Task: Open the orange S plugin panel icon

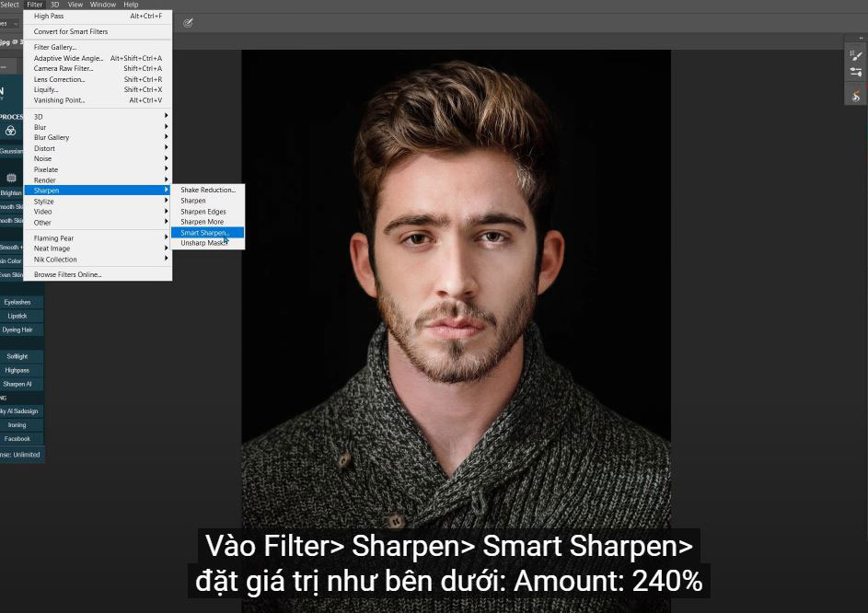Action: [856, 96]
